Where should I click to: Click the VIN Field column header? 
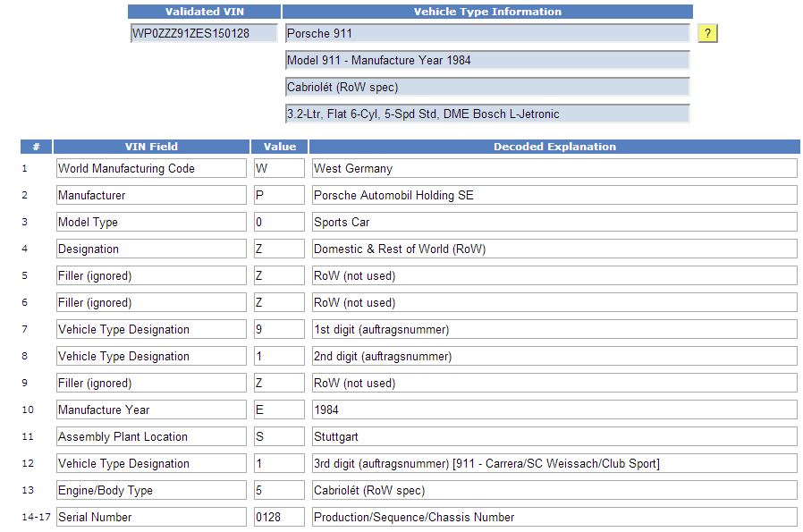pos(151,147)
